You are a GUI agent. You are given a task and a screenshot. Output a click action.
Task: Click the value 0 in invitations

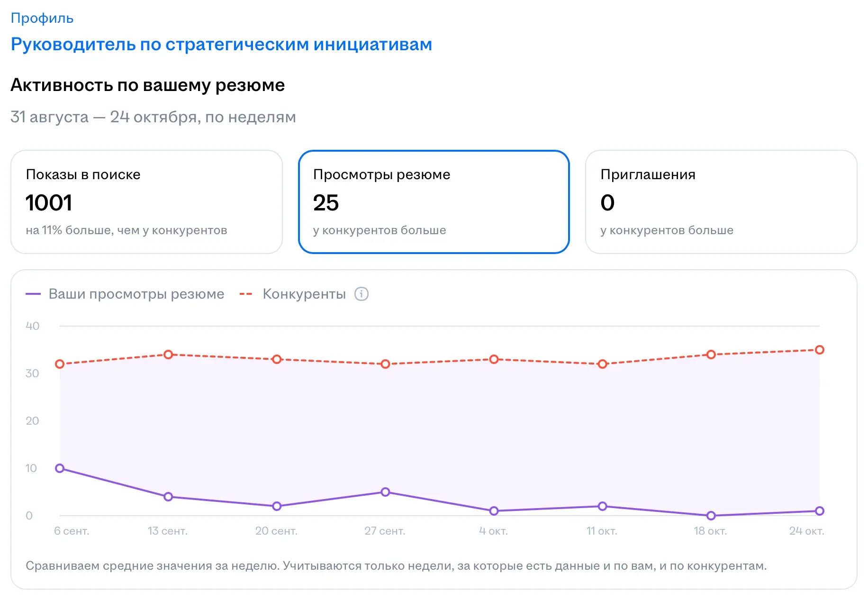607,203
